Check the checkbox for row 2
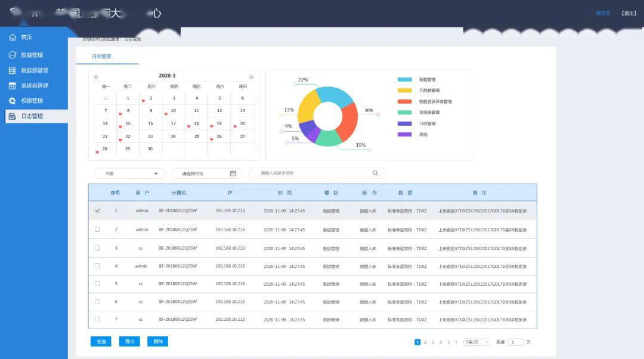Image resolution: width=644 pixels, height=359 pixels. pyautogui.click(x=97, y=229)
